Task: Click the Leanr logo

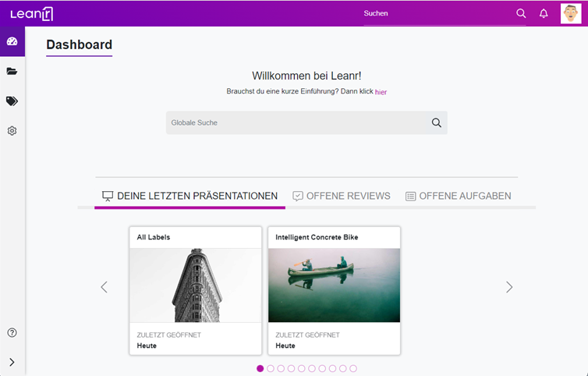Action: click(31, 13)
